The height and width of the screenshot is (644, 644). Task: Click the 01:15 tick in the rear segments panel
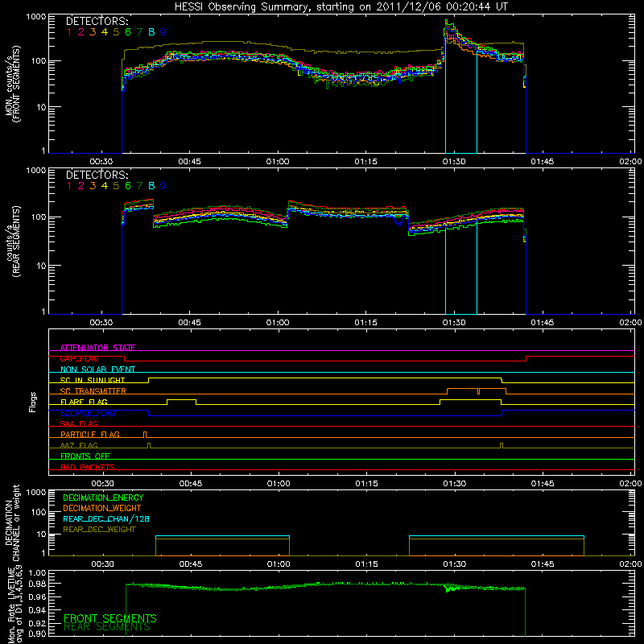click(365, 323)
